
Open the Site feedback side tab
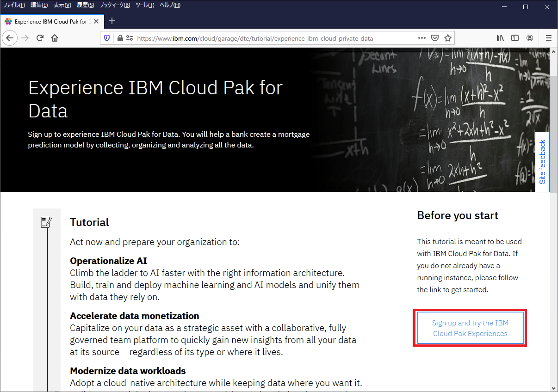pos(542,162)
